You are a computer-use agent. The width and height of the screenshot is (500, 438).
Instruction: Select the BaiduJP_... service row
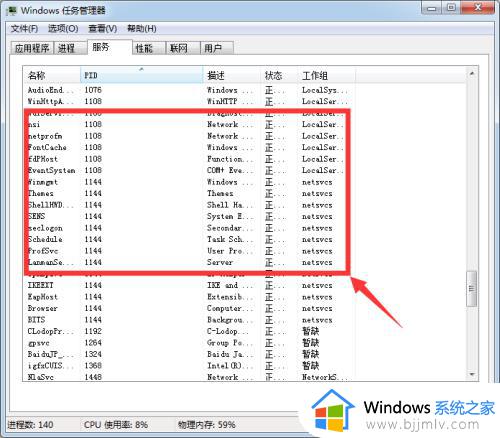[x=188, y=354]
